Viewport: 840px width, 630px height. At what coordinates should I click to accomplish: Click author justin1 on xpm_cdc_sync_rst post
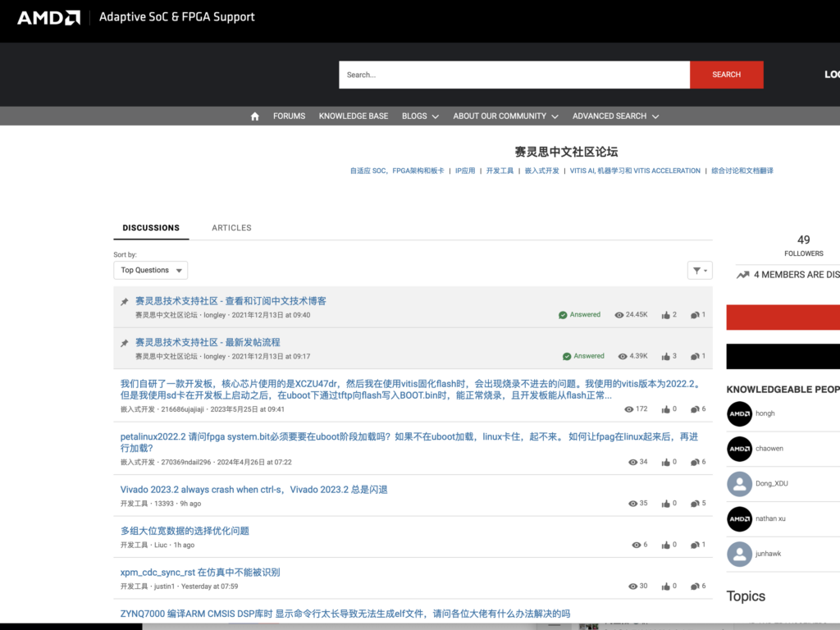[x=164, y=587]
